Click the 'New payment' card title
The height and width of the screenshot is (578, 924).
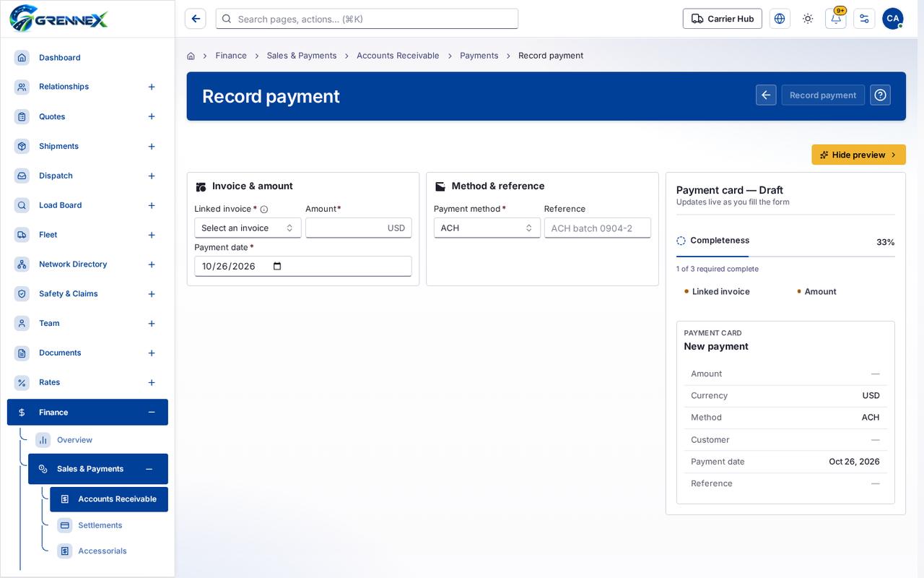(x=716, y=347)
